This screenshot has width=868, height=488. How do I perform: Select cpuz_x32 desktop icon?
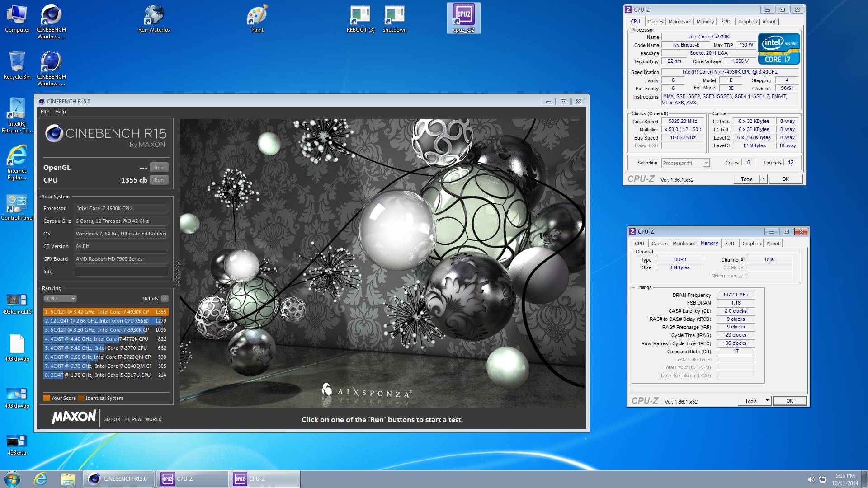(x=463, y=19)
